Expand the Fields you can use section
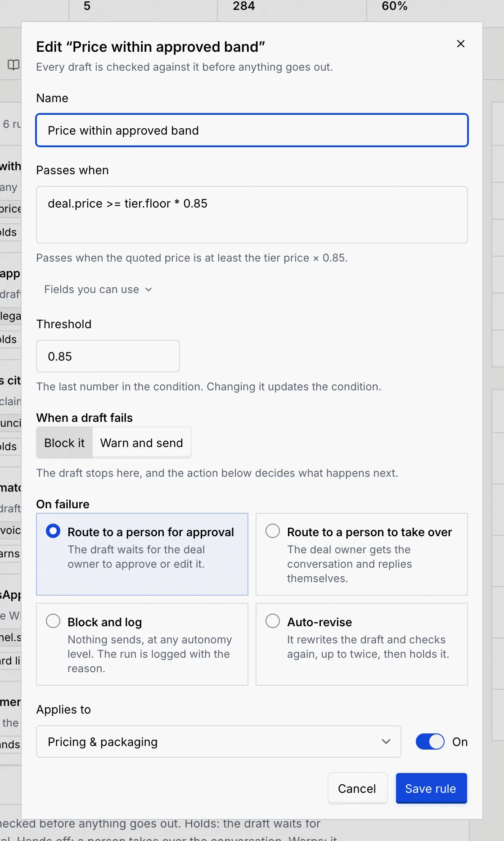Screen dimensions: 504x841 98,289
